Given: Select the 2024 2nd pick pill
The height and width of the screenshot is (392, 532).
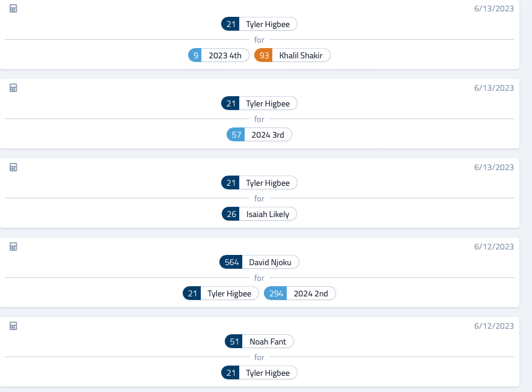Looking at the screenshot, I should (300, 293).
